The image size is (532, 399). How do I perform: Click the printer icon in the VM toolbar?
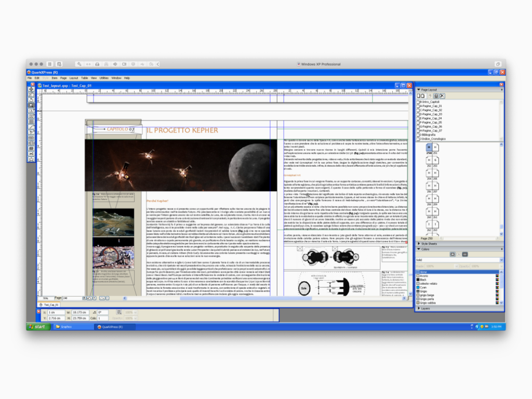click(x=97, y=64)
